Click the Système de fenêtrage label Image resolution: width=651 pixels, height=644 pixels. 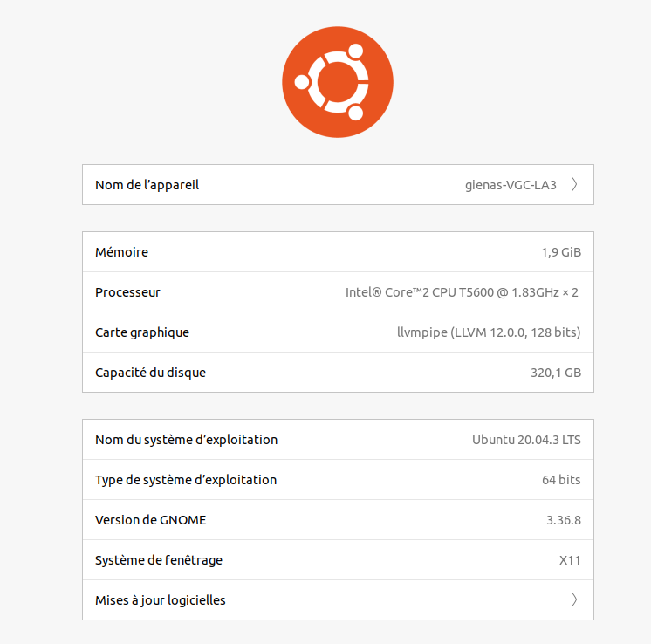click(159, 560)
